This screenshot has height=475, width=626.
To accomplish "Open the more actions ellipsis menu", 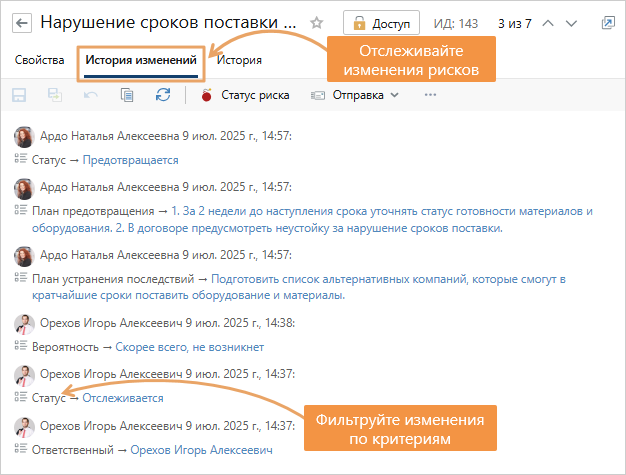I will tap(431, 95).
